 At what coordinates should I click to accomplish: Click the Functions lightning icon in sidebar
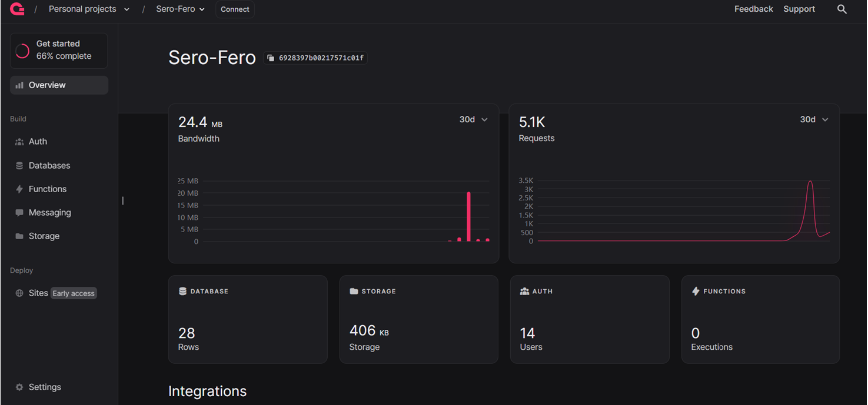coord(19,189)
